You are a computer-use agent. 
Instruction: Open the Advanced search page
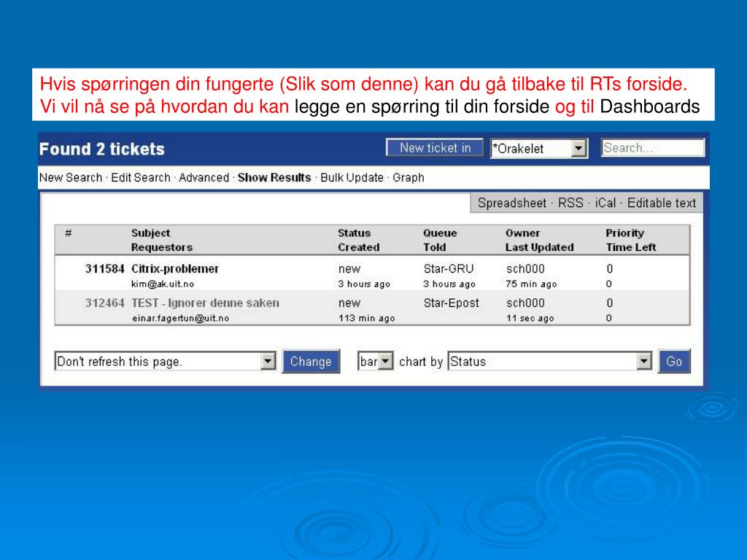tap(204, 178)
